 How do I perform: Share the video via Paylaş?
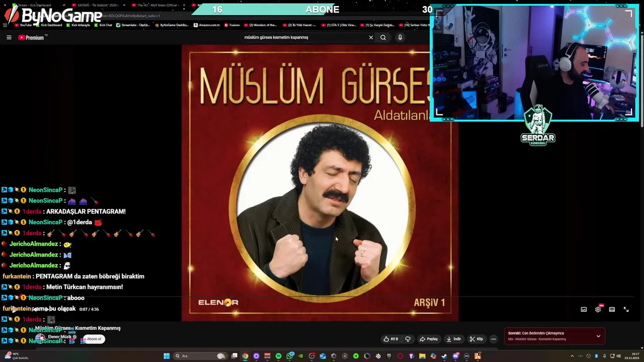[x=429, y=339]
